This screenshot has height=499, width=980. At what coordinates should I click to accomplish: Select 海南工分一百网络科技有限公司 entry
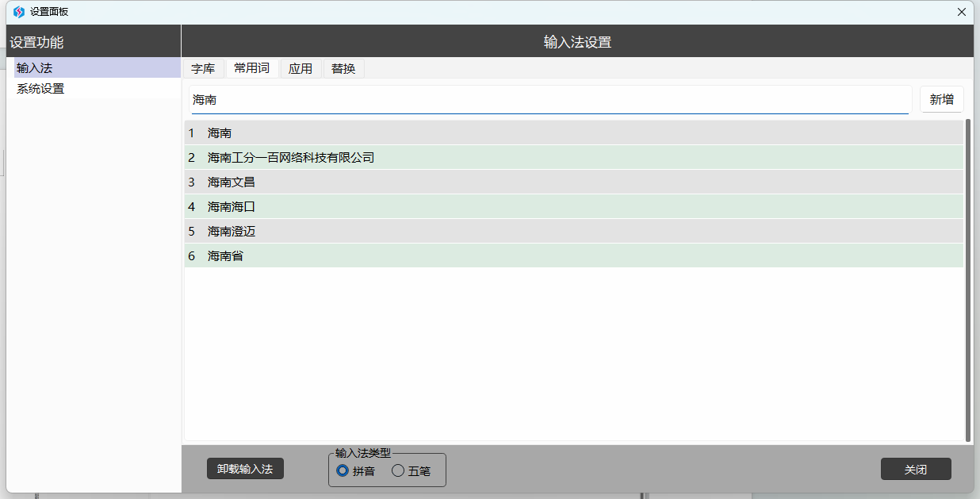click(x=291, y=158)
